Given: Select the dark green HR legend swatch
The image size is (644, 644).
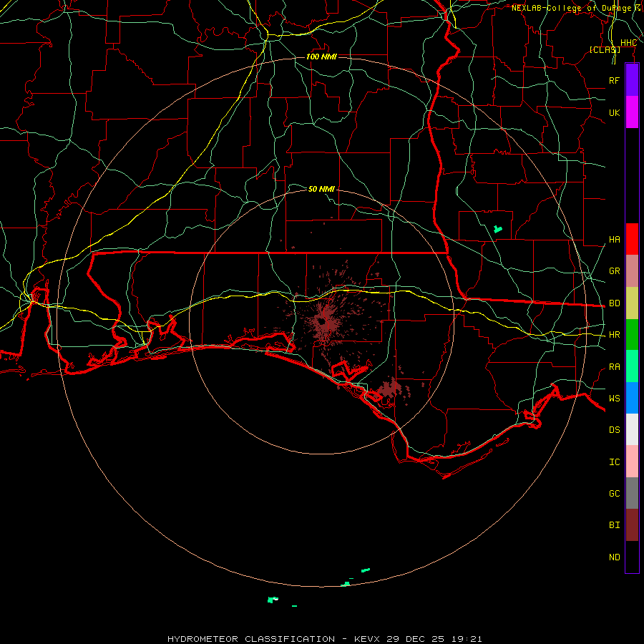Looking at the screenshot, I should pyautogui.click(x=632, y=335).
